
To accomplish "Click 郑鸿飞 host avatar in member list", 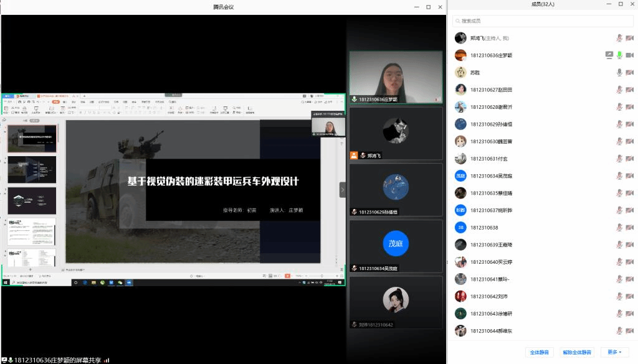I will point(460,38).
